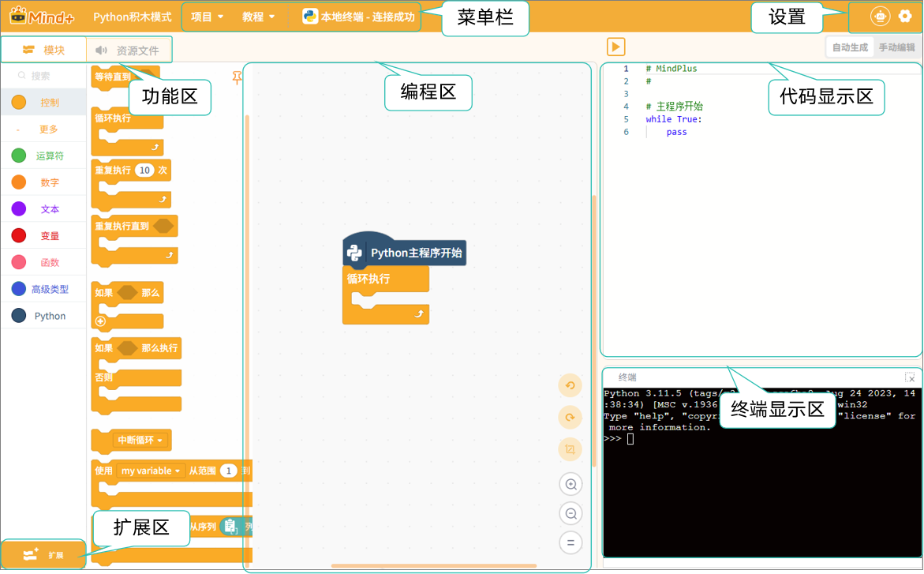
Task: Switch to the 资源文件 tab
Action: coord(128,51)
